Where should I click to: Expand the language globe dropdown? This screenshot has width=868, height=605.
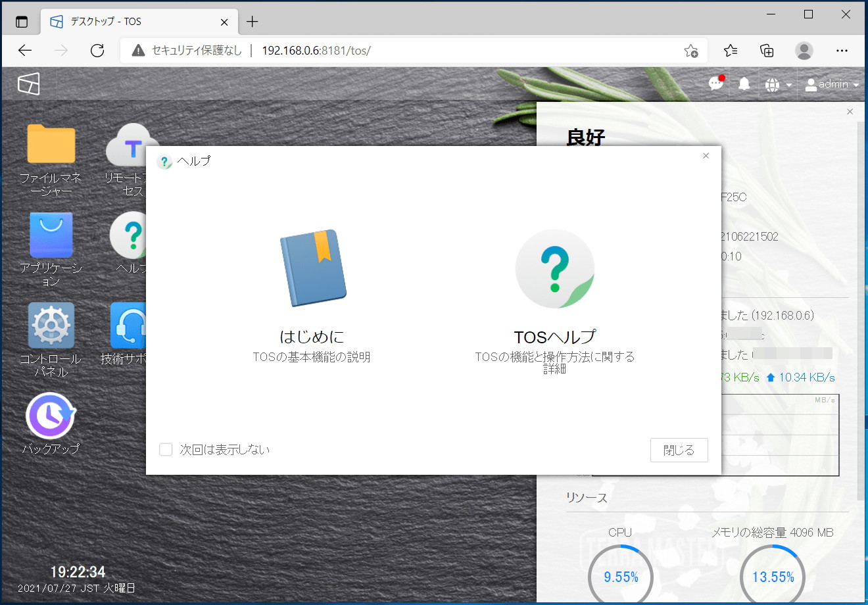pos(779,84)
